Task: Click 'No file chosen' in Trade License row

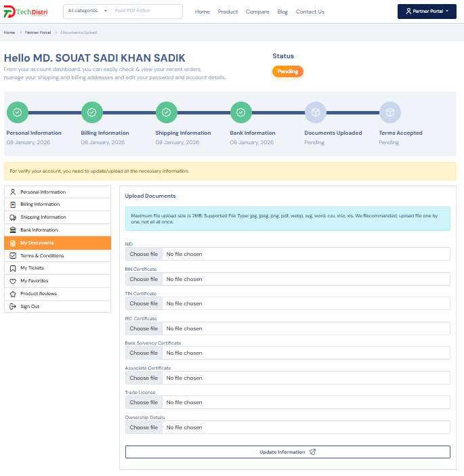Action: (184, 403)
